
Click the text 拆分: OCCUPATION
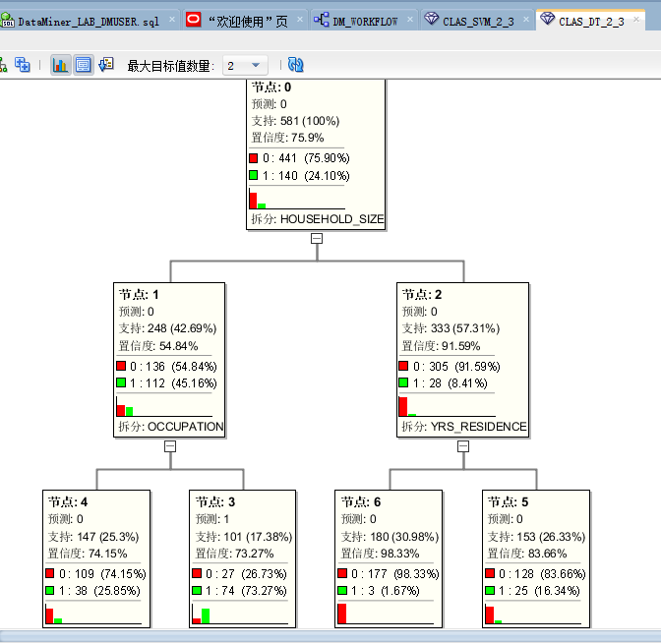171,427
